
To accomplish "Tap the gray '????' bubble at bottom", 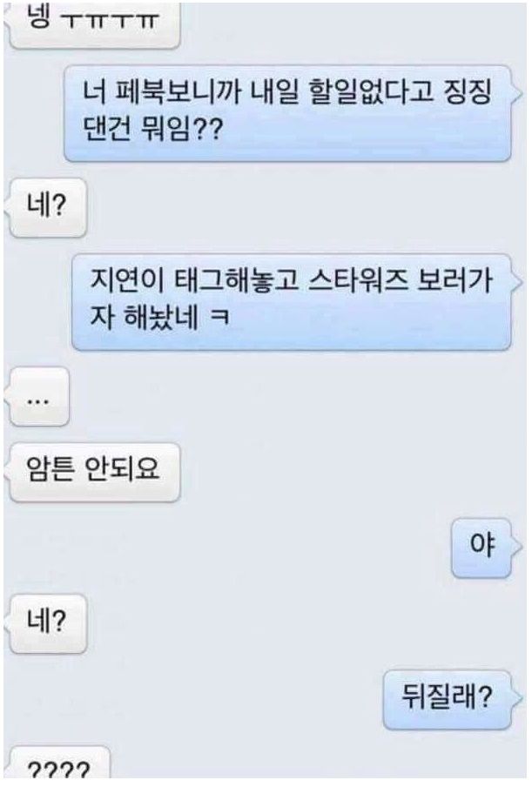I will [59, 767].
